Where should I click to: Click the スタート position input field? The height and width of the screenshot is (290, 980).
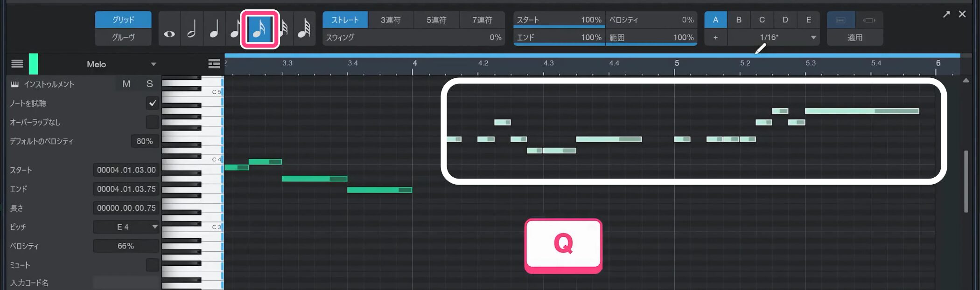point(126,170)
